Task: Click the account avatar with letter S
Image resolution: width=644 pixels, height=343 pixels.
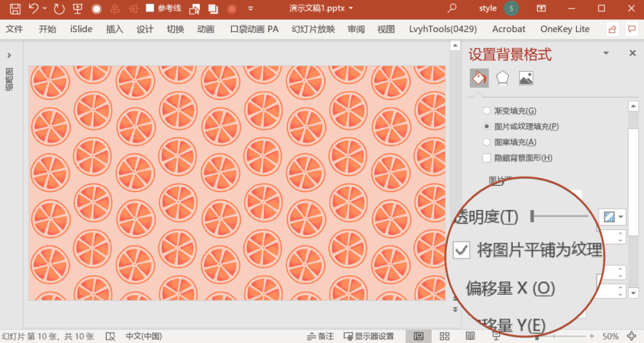Action: coord(512,8)
